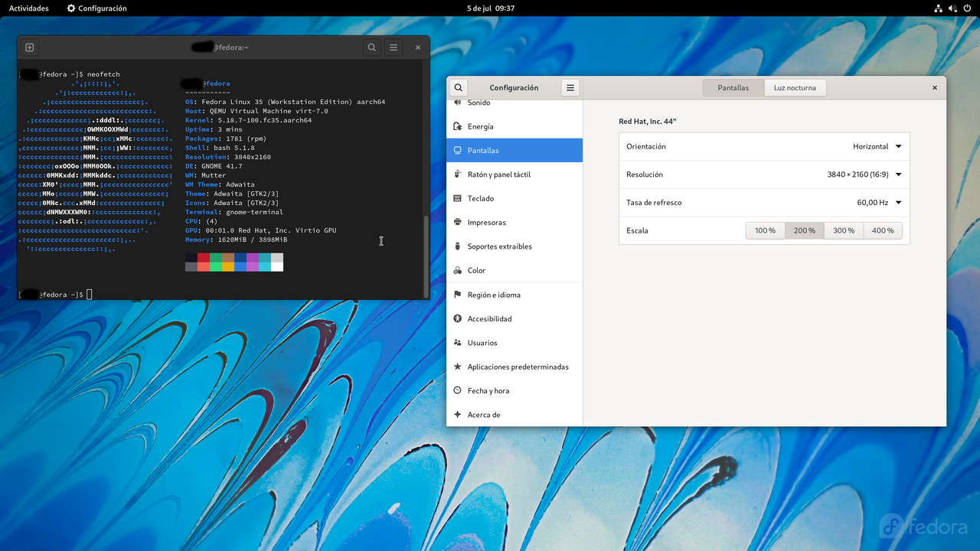This screenshot has width=980, height=551.
Task: Open Energía settings label
Action: [481, 126]
